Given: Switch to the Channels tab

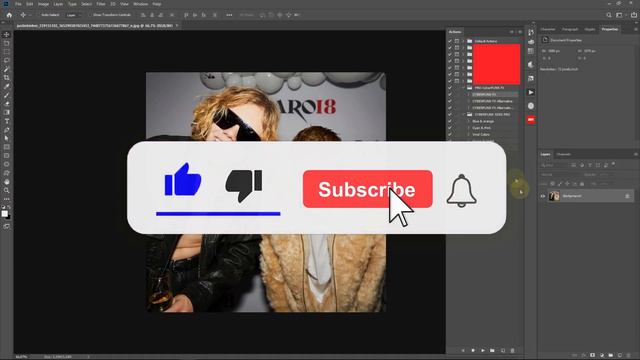Looking at the screenshot, I should point(564,154).
